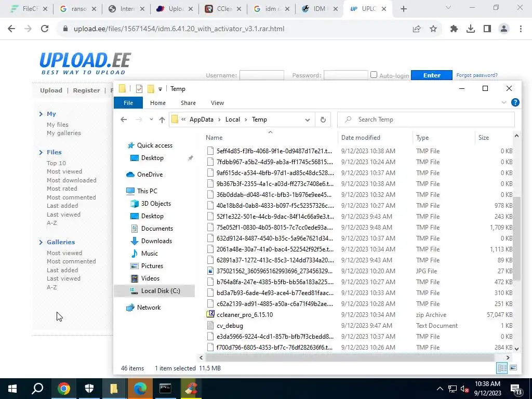This screenshot has height=399, width=532.
Task: Click muted volume tray icon
Action: tap(464, 389)
